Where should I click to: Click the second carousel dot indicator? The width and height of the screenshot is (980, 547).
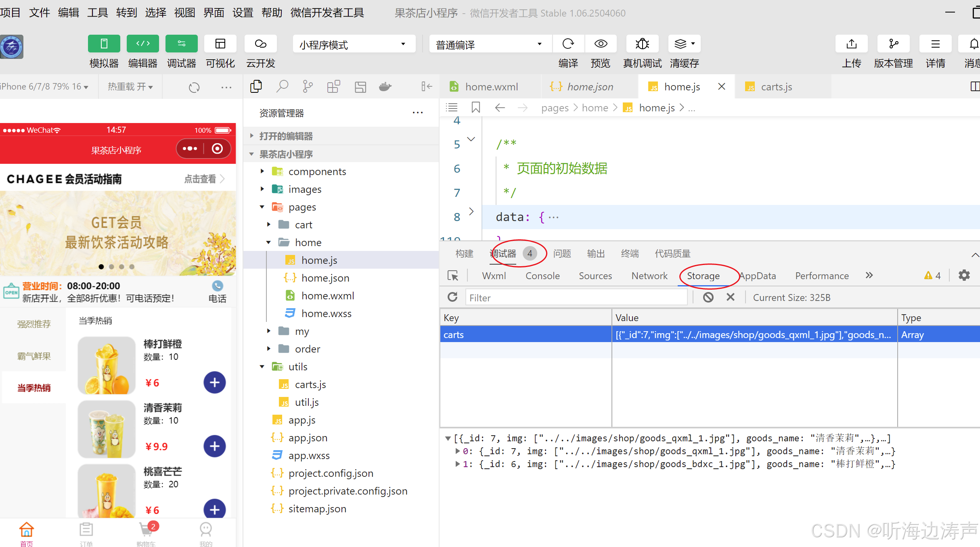(111, 267)
